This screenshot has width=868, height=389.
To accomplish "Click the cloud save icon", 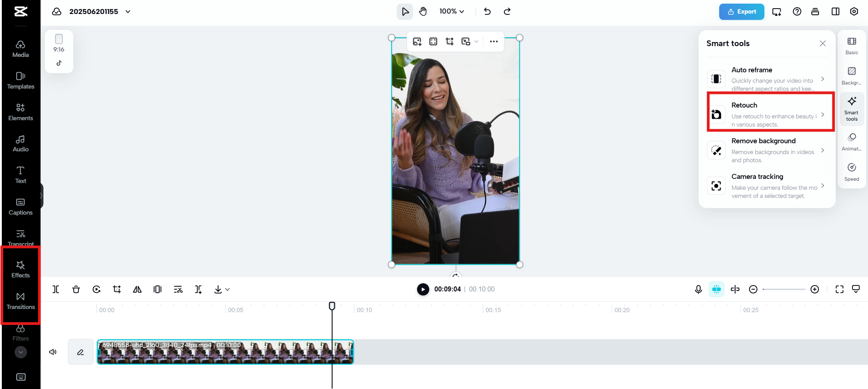I will (57, 11).
